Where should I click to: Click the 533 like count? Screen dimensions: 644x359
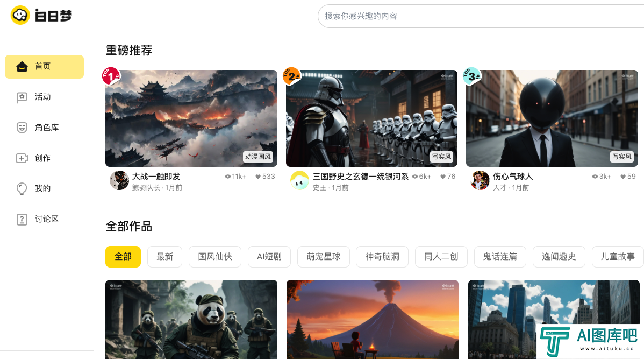pyautogui.click(x=269, y=177)
